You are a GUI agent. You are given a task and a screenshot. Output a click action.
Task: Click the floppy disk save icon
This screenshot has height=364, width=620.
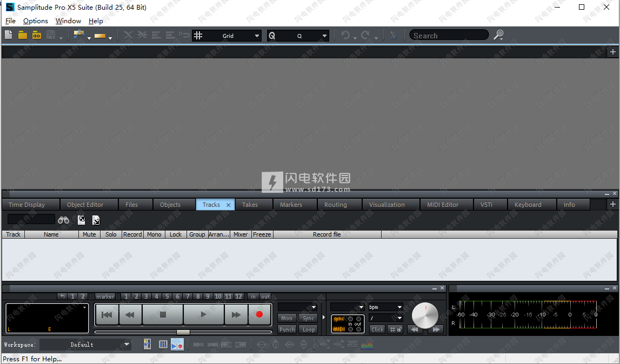(51, 35)
